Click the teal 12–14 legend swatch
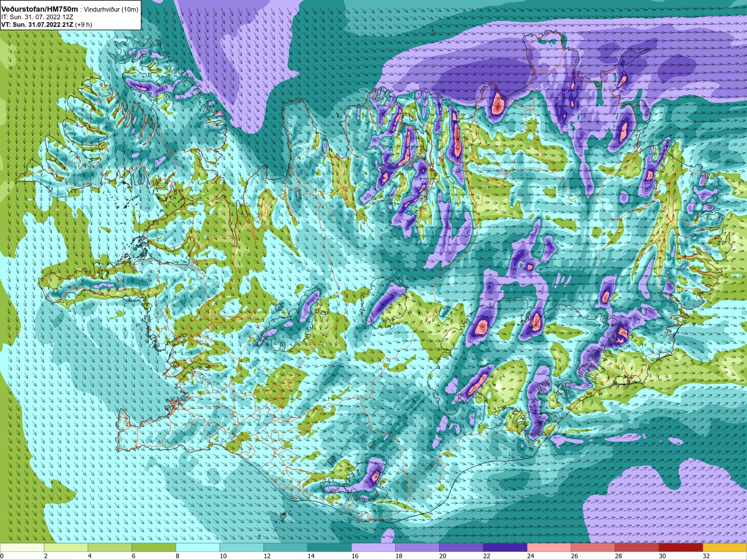 [x=285, y=548]
